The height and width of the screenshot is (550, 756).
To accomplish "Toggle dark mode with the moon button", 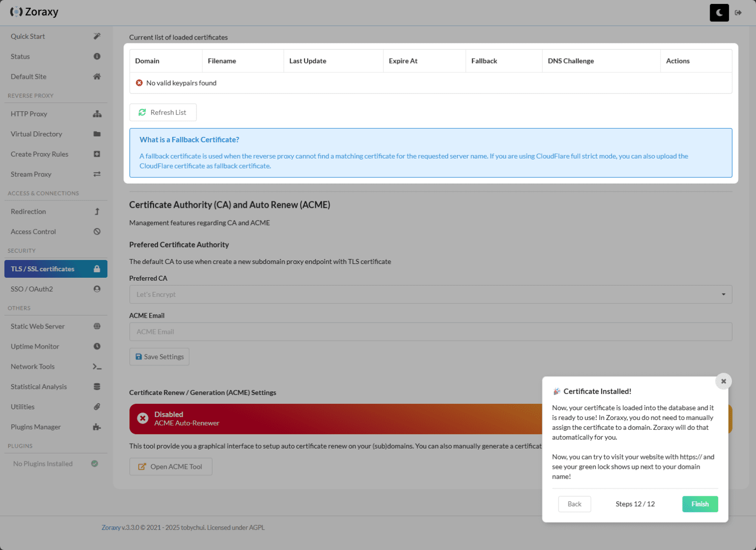I will [719, 12].
